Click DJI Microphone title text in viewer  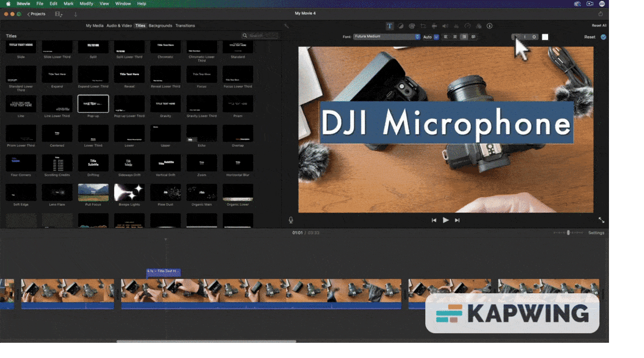(446, 123)
